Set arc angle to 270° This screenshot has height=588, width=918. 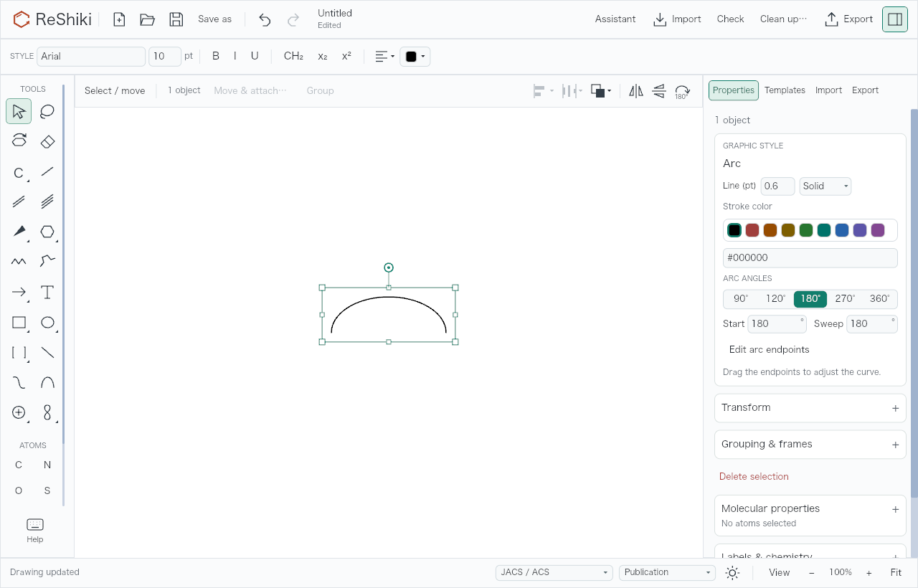[x=845, y=299]
